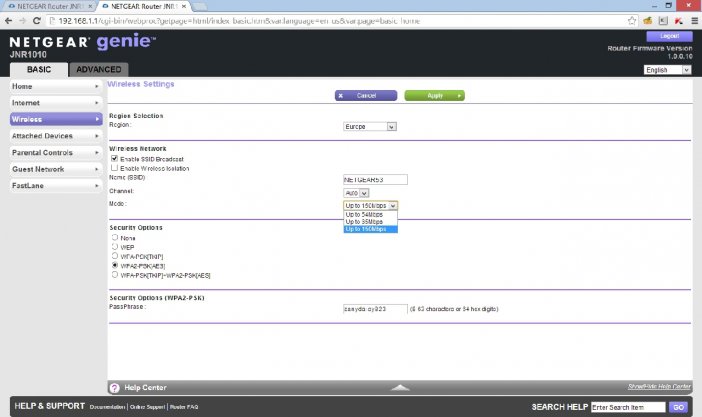Open the Chrome menu hamburger icon
This screenshot has height=417, width=702.
pyautogui.click(x=694, y=21)
